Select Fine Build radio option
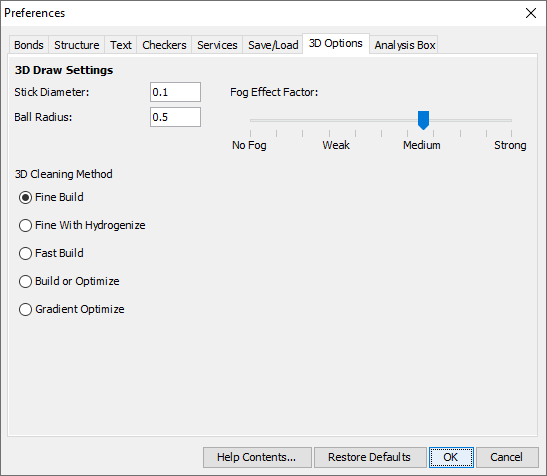This screenshot has height=476, width=547. [x=51, y=198]
